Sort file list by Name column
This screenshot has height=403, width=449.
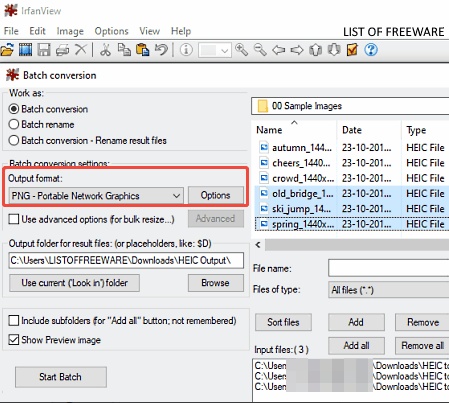269,130
